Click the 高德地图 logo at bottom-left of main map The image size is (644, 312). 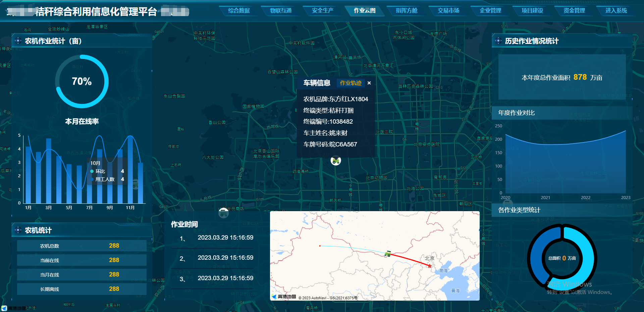coord(14,308)
